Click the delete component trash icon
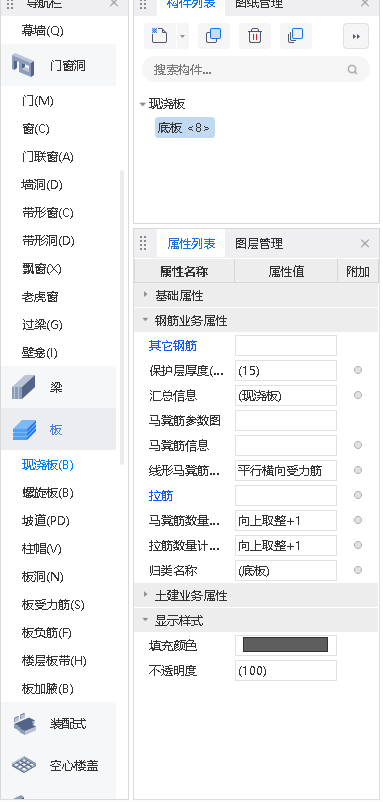The height and width of the screenshot is (802, 383). 255,36
